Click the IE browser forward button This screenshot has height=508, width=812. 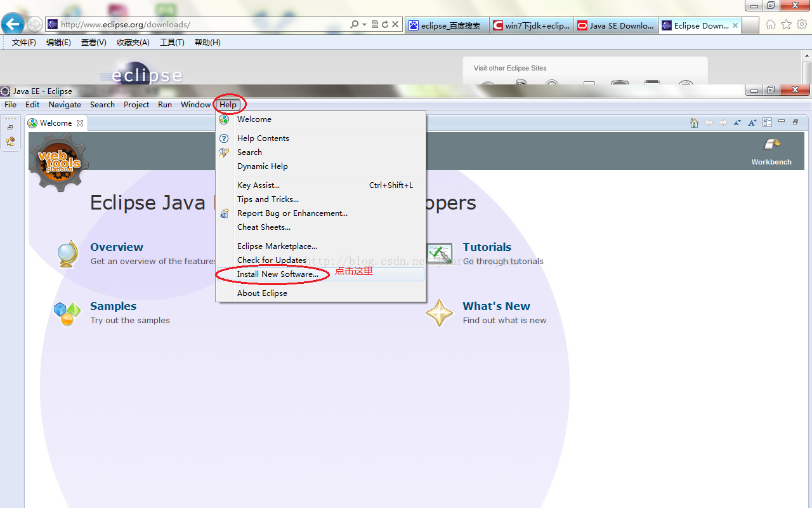tap(35, 25)
